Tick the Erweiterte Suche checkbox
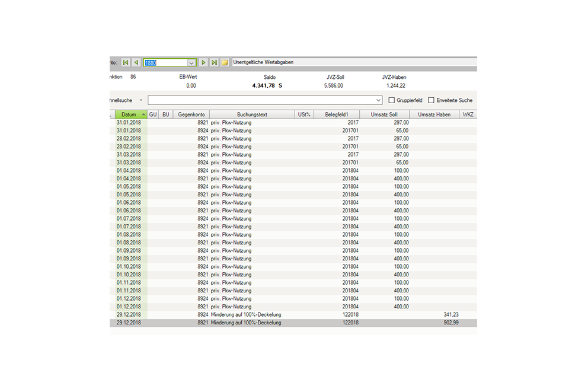The height and width of the screenshot is (392, 588). [432, 100]
